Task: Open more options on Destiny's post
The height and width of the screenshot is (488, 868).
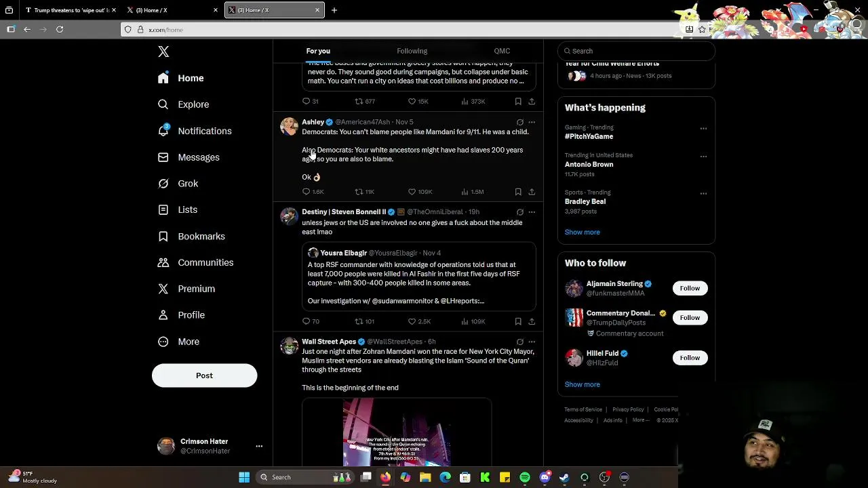Action: pyautogui.click(x=532, y=212)
